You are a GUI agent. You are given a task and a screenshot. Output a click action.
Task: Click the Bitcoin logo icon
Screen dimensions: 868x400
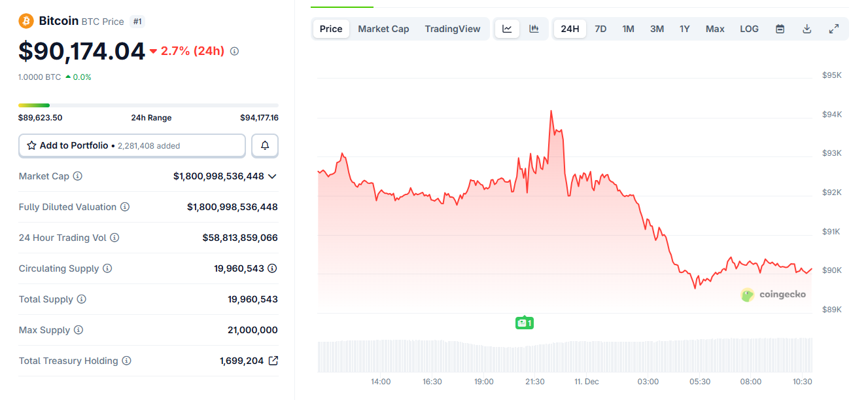(x=26, y=20)
